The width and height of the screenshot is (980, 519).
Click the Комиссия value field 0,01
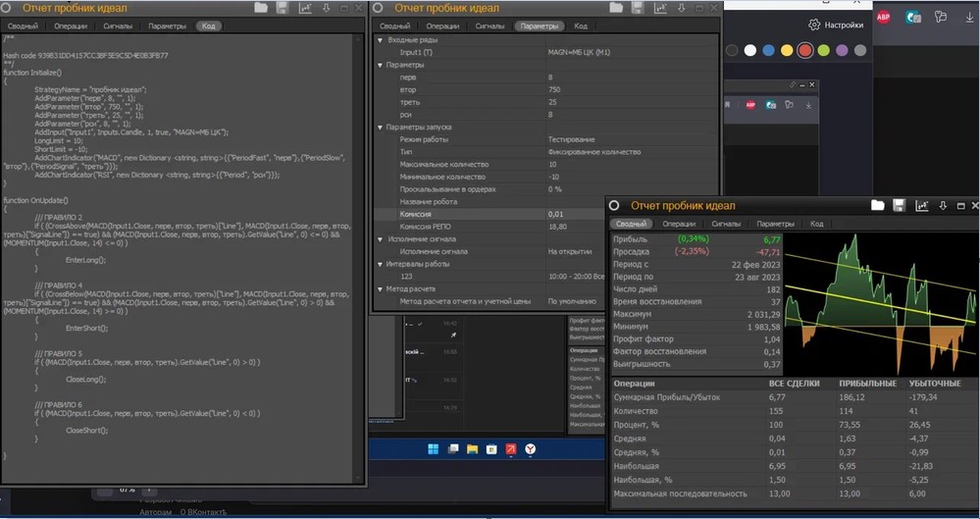pos(555,213)
